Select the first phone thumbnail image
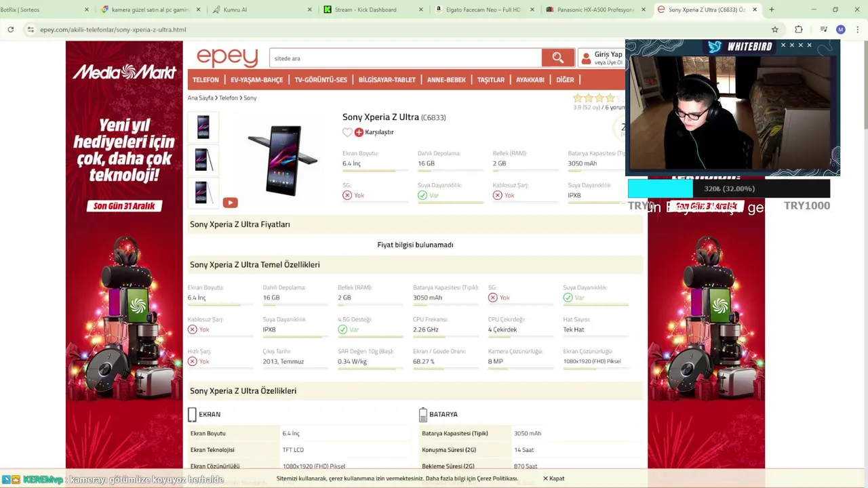The height and width of the screenshot is (488, 868). pos(203,127)
